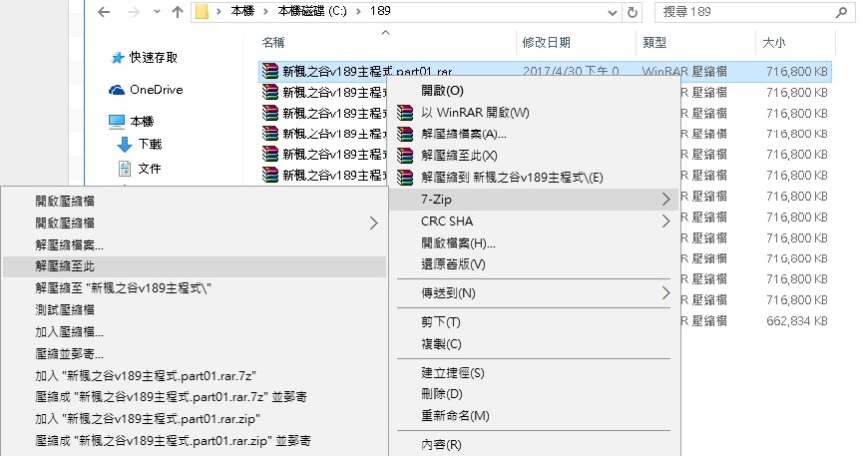Open the address bar history dropdown
This screenshot has width=868, height=456.
613,12
